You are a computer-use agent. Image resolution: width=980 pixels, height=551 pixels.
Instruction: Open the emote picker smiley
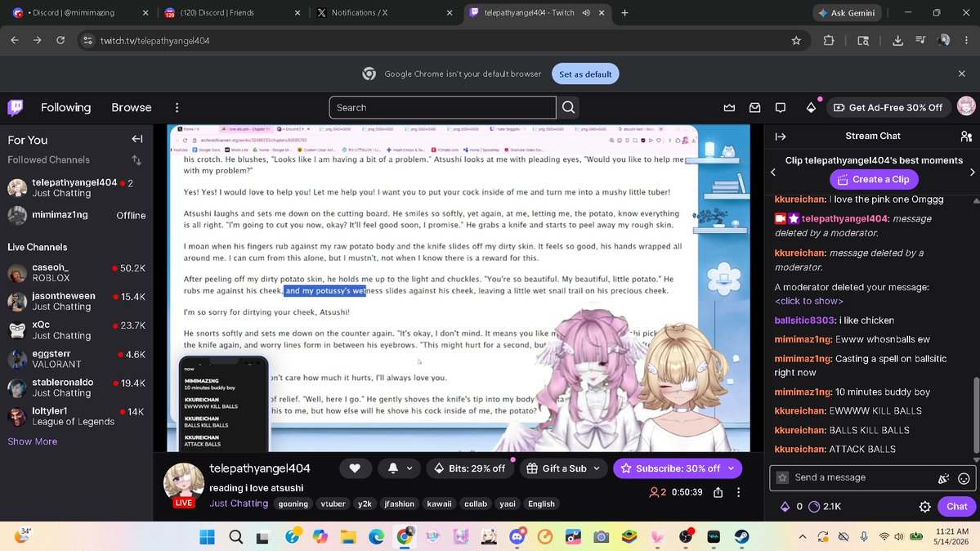pos(964,478)
